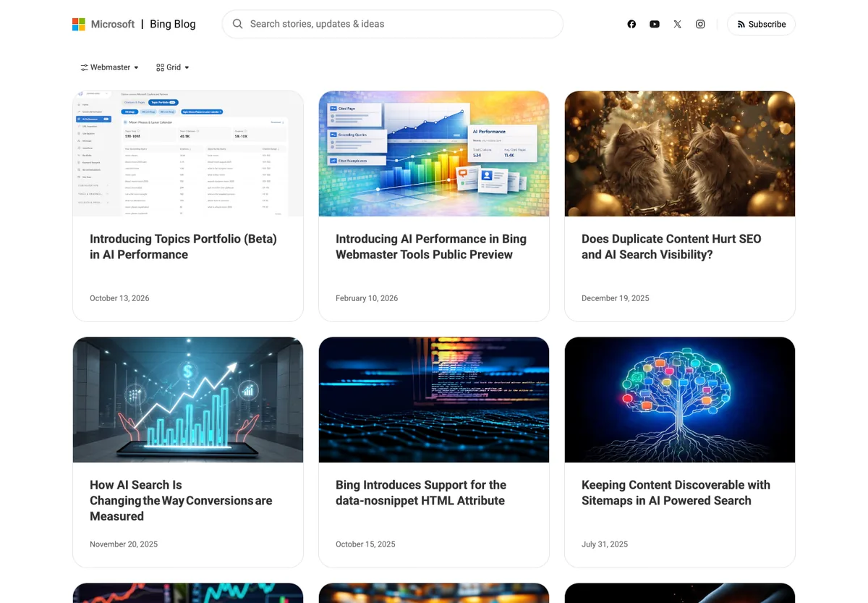Open Does Duplicate Content Hurt SEO article
This screenshot has height=603, width=868.
point(671,247)
